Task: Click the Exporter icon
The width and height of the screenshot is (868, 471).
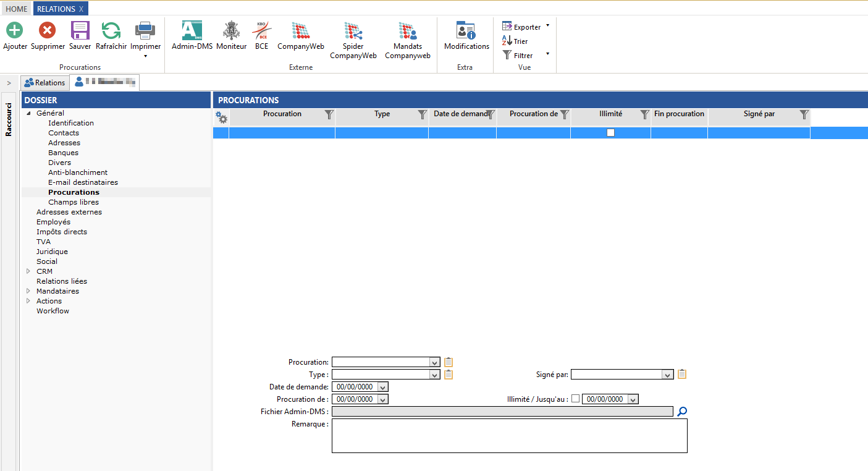Action: [507, 27]
